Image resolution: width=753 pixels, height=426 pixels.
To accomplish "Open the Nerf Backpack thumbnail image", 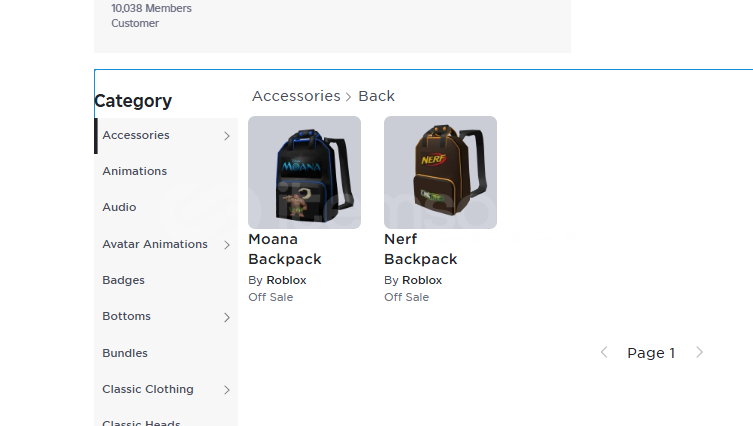I will tap(440, 172).
